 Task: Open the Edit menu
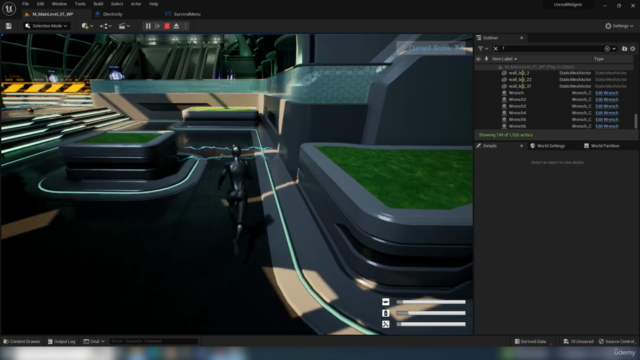coord(40,4)
